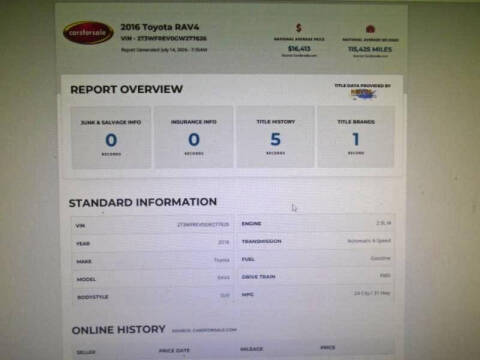Click the ONLINE HISTORY heading
The width and height of the screenshot is (480, 360).
118,330
